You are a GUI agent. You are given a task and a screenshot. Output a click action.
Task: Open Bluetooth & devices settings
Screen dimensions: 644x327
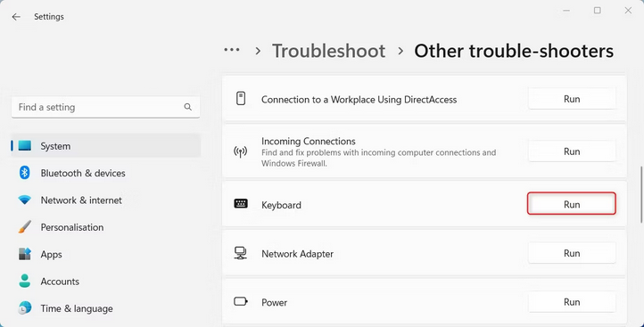[x=106, y=173]
